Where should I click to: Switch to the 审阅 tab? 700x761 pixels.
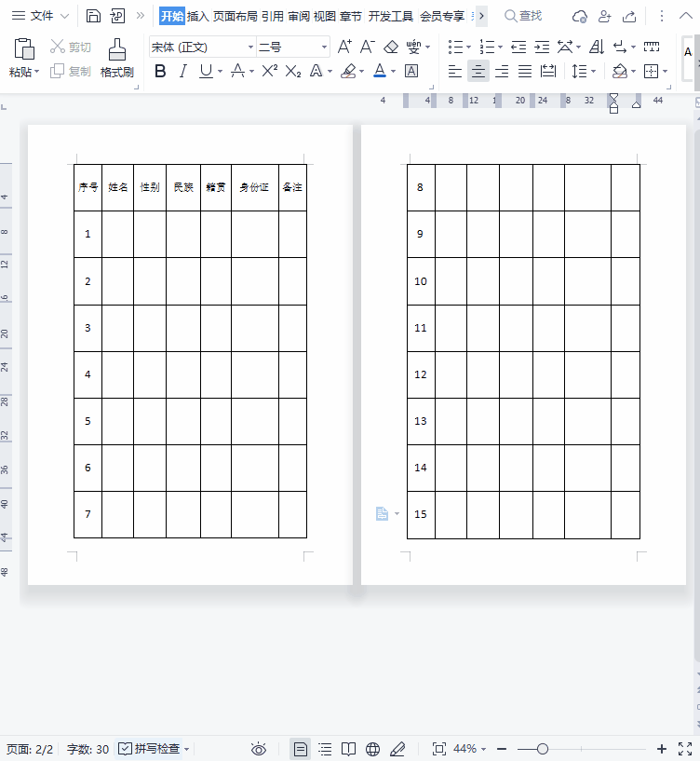pyautogui.click(x=299, y=16)
